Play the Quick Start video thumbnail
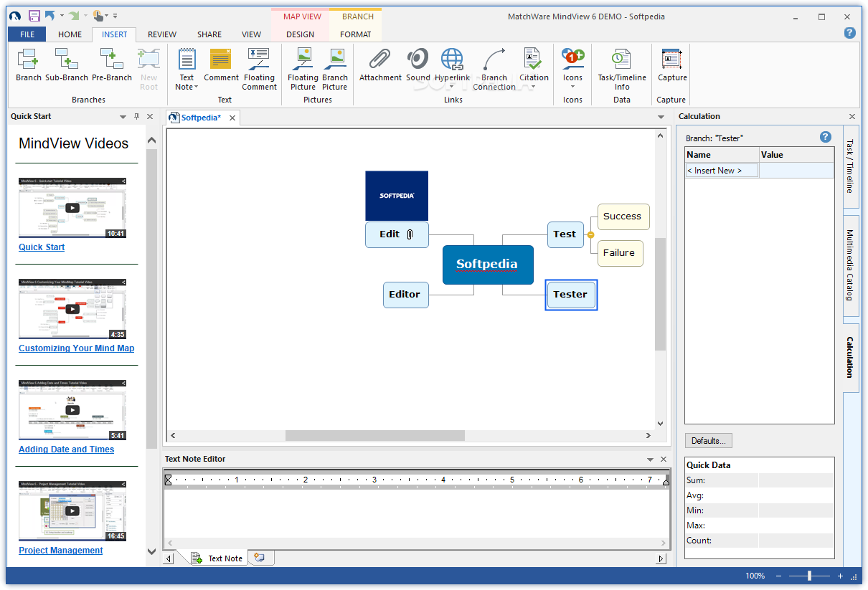The width and height of the screenshot is (868, 590). pos(72,208)
